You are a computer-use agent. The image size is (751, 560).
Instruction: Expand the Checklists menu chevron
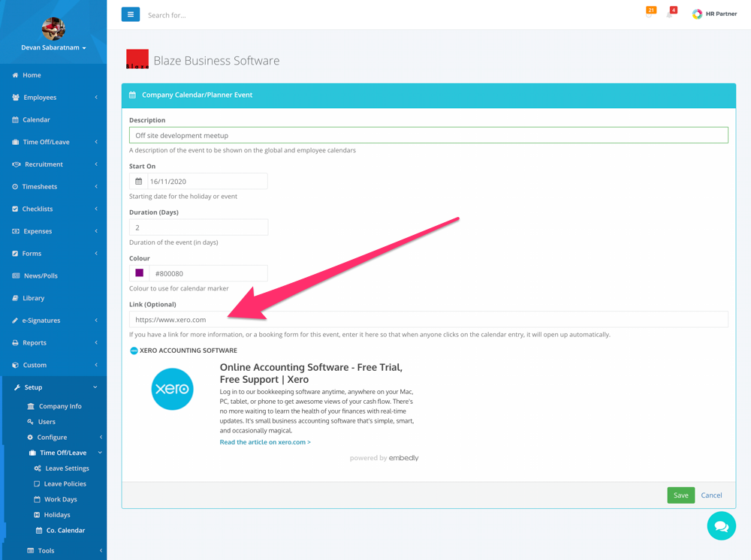point(96,209)
